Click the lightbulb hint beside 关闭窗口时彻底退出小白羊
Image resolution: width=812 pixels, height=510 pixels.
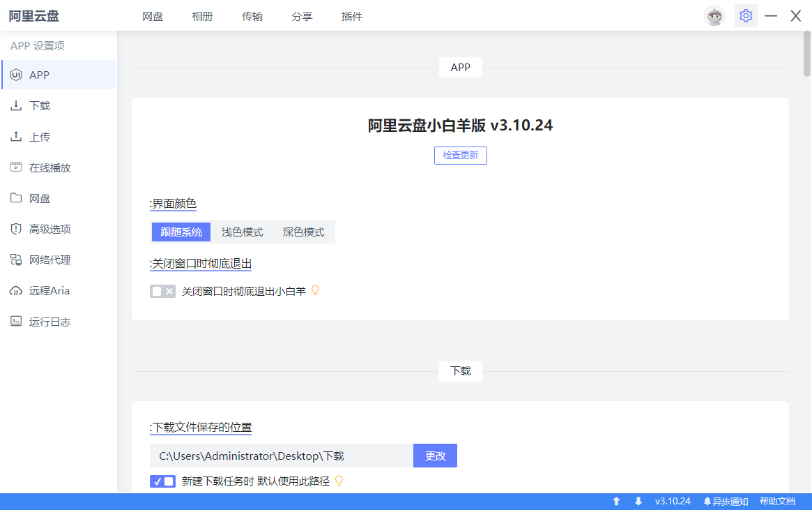pyautogui.click(x=315, y=291)
